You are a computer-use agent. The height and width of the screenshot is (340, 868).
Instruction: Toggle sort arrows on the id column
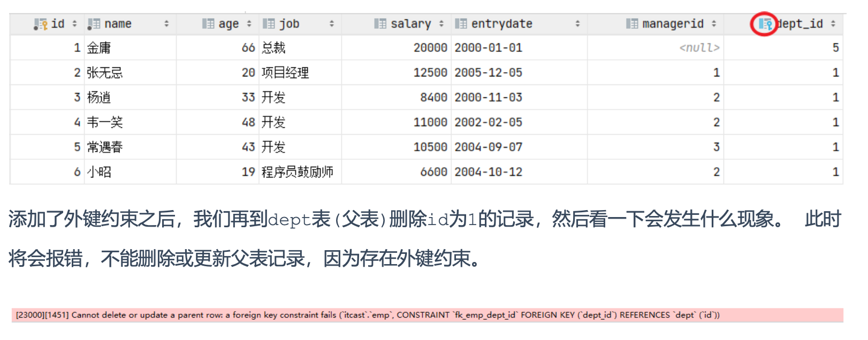coord(74,24)
